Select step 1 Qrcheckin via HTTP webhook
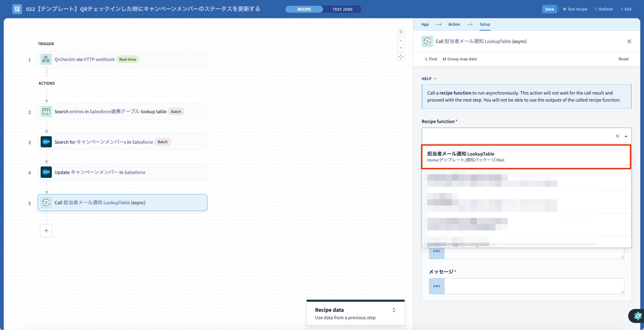Image resolution: width=644 pixels, height=330 pixels. click(122, 59)
